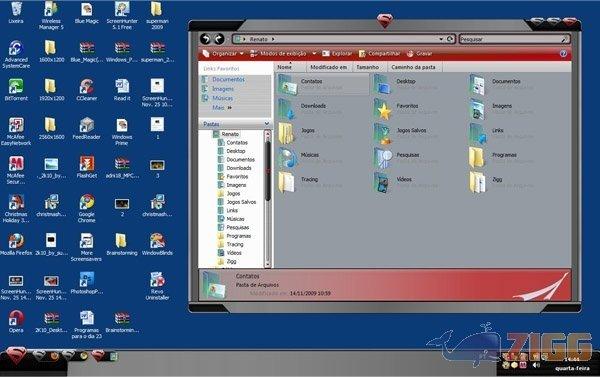Open Mozilla Firefox desktop shortcut
600x377 pixels.
click(16, 245)
